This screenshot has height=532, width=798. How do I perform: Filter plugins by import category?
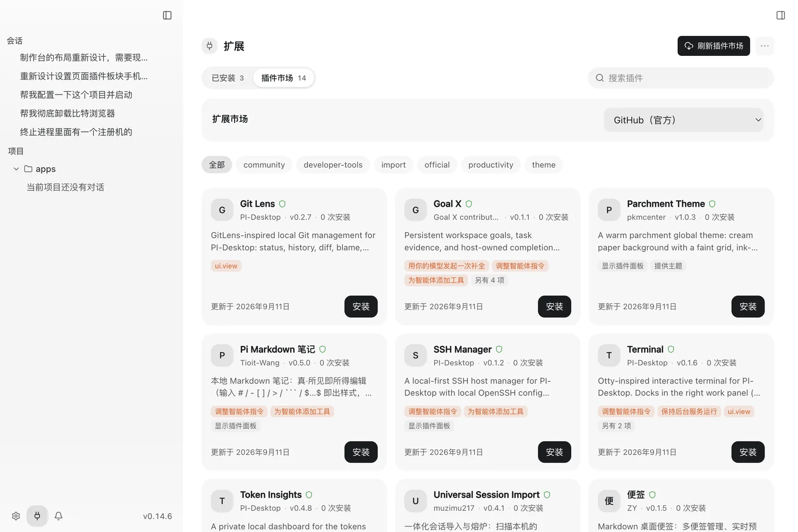(394, 165)
